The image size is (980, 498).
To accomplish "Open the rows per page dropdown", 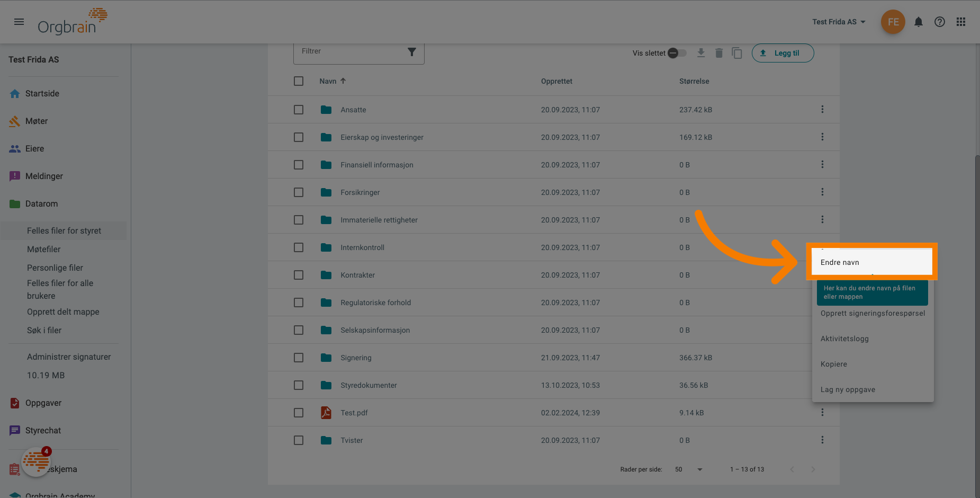I will tap(689, 469).
